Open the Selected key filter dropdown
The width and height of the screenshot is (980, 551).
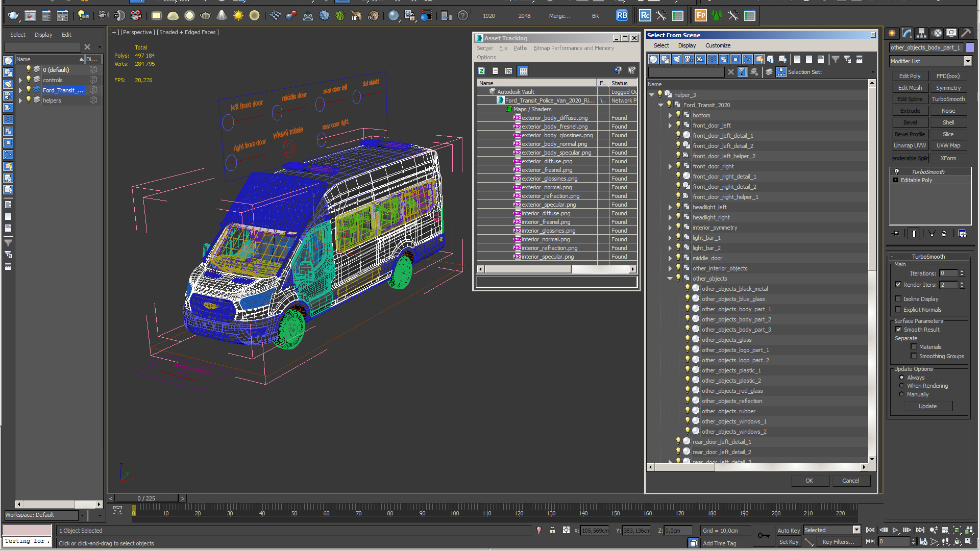point(856,530)
